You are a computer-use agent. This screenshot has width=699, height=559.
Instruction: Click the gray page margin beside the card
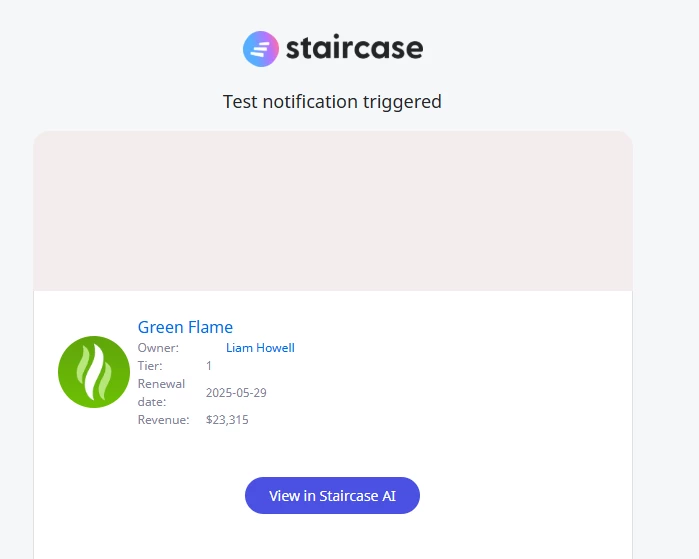666,312
